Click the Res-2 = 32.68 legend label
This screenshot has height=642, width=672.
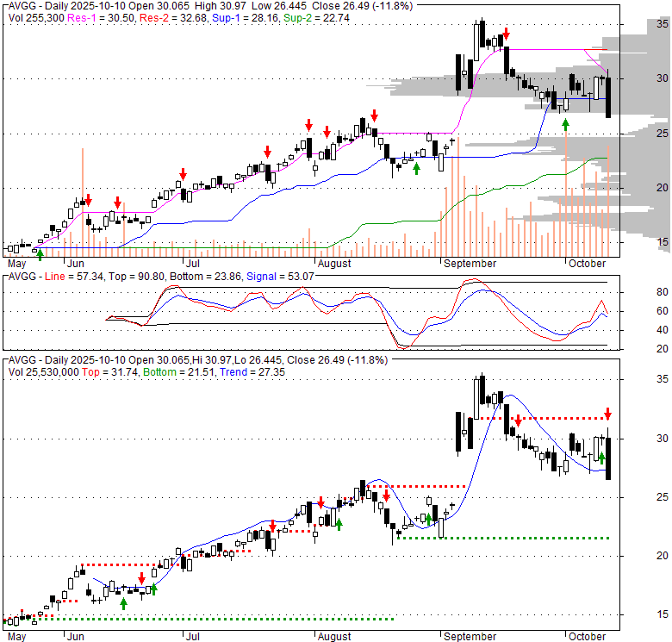174,18
